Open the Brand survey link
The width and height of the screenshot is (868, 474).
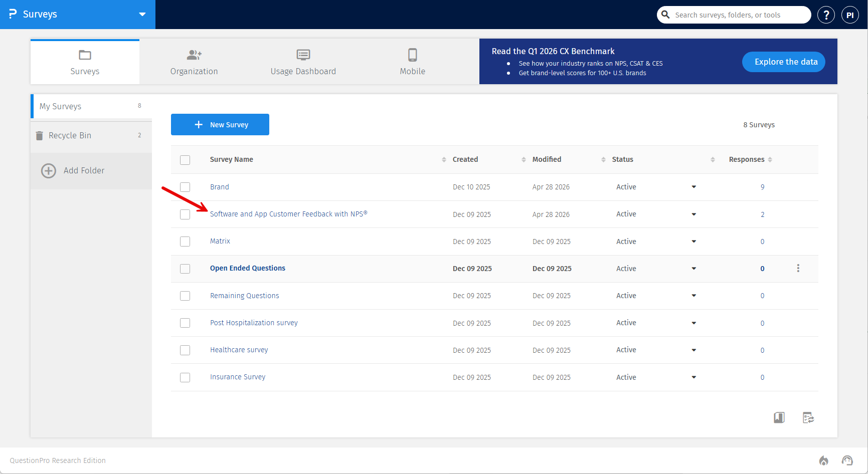(220, 187)
